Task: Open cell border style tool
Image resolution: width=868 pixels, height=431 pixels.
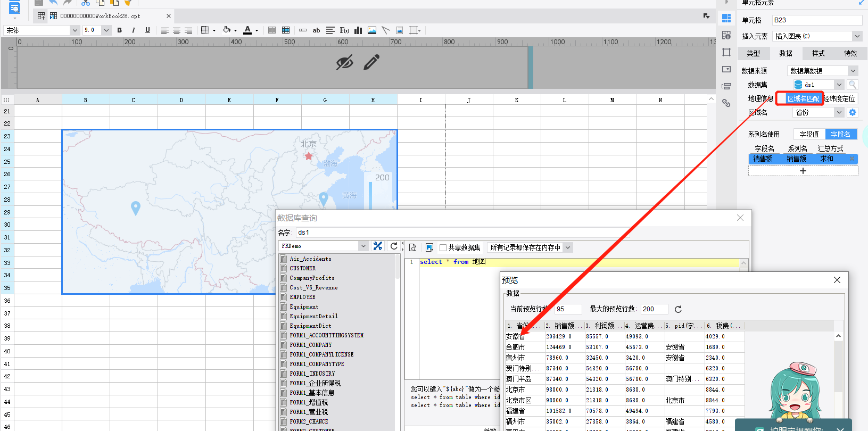Action: coord(205,30)
